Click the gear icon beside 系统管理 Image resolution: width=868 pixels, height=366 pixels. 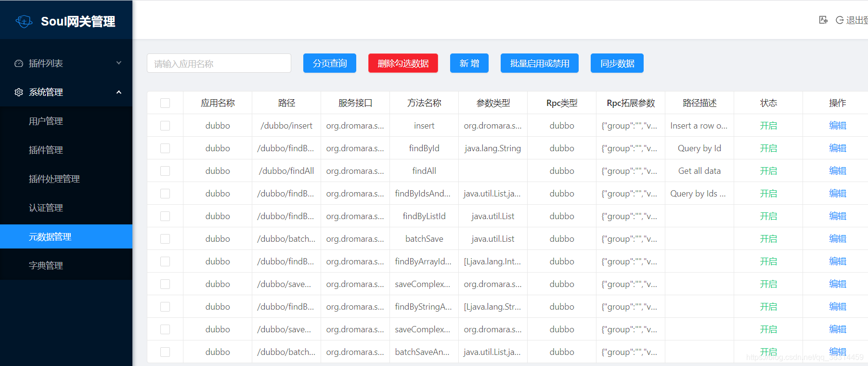coord(19,92)
